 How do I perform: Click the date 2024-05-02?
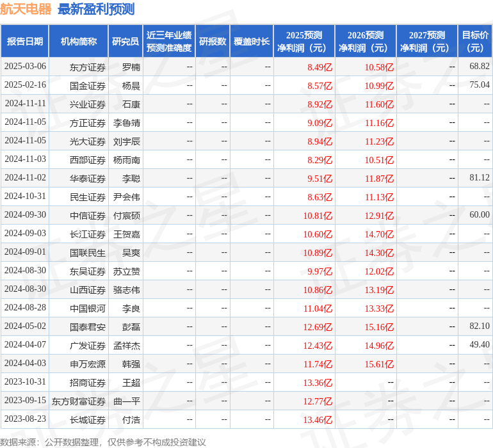pyautogui.click(x=25, y=326)
